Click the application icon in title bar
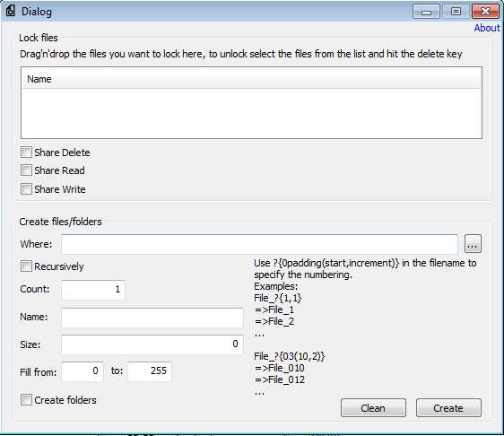This screenshot has height=436, width=504. [10, 11]
